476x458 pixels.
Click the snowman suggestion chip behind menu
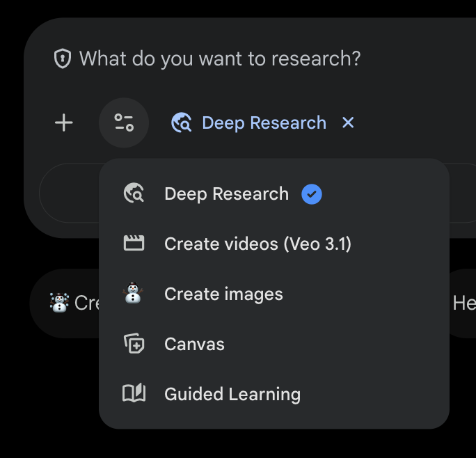tap(65, 303)
